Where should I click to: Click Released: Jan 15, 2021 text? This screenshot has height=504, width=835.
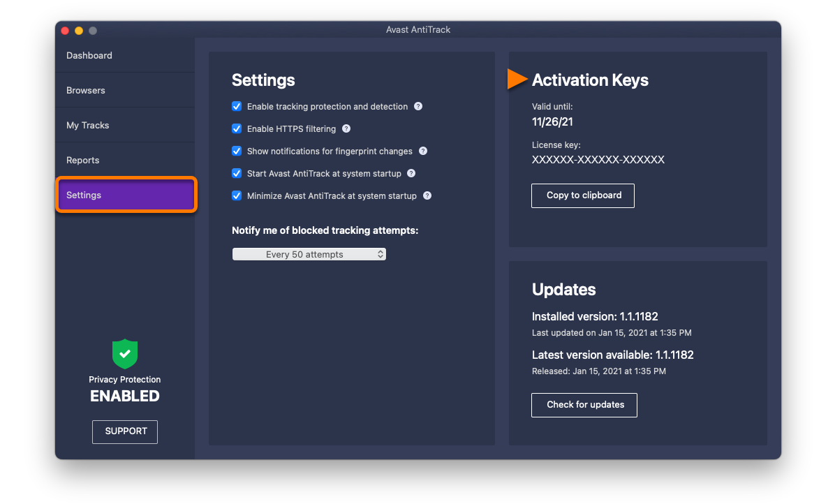point(598,371)
